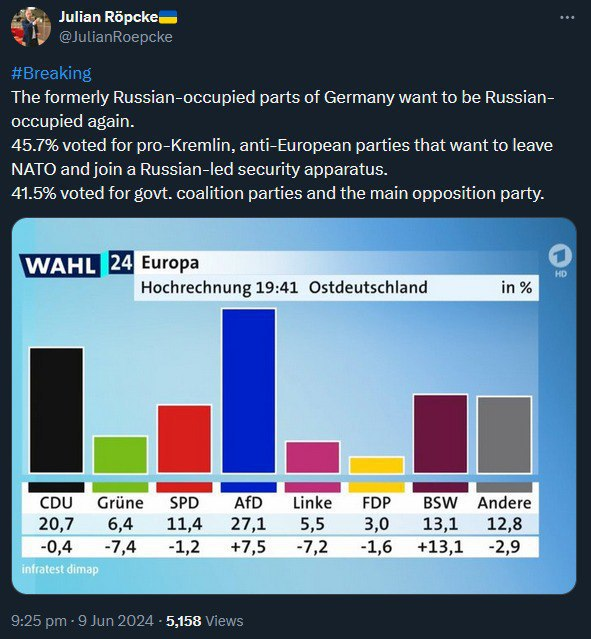Click the blue AfD bar in chart
The width and height of the screenshot is (591, 639).
coord(249,390)
